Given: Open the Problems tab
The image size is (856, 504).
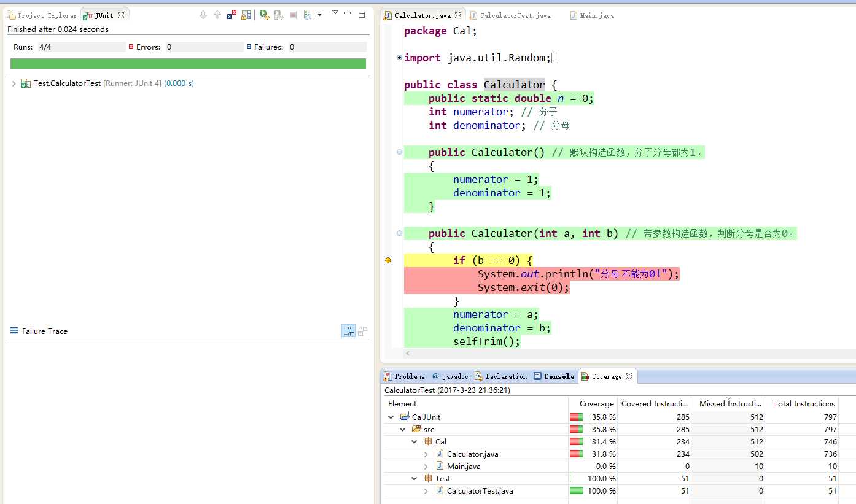Looking at the screenshot, I should (x=404, y=376).
